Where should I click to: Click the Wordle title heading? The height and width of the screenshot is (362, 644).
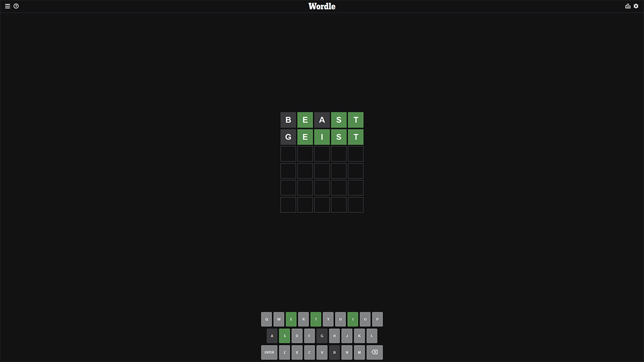[322, 6]
